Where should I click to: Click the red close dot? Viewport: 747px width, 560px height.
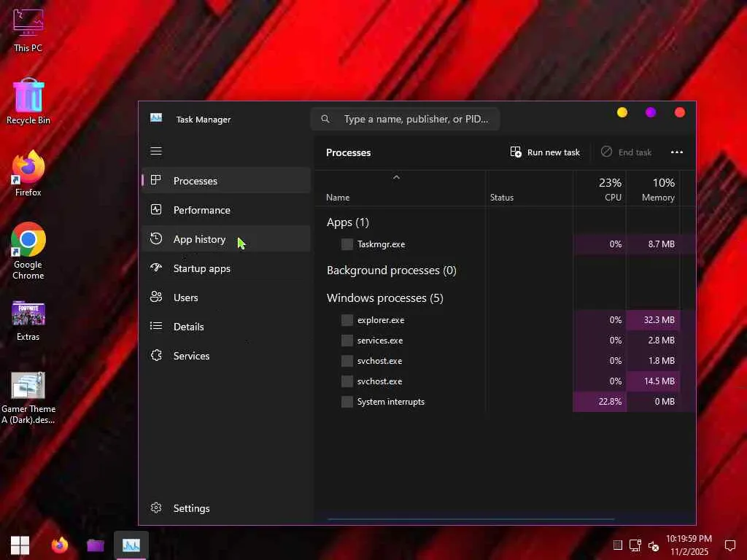[680, 112]
